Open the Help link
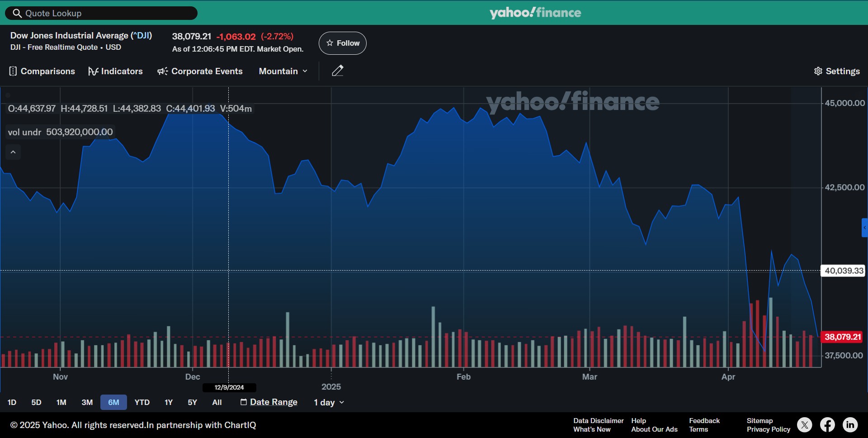This screenshot has height=438, width=868. click(x=638, y=421)
